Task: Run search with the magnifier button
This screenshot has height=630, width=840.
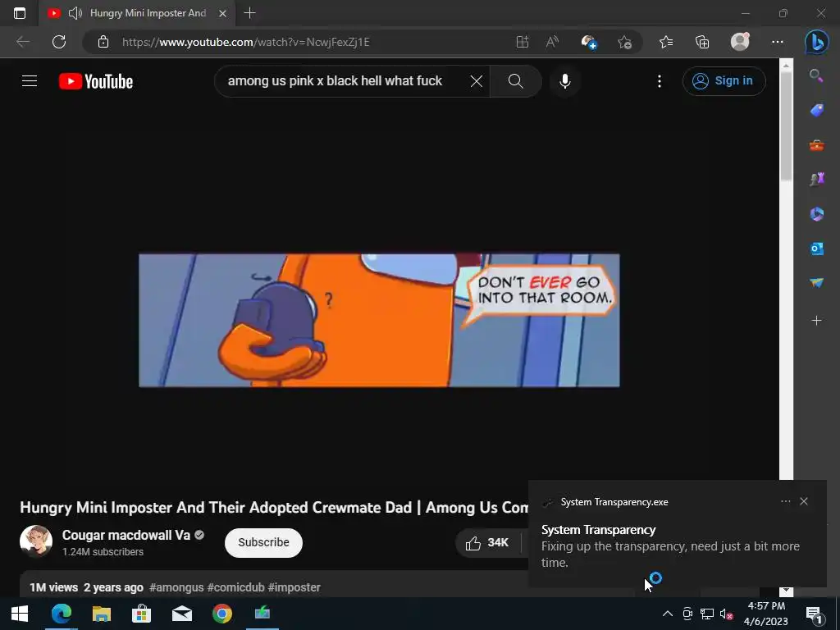Action: tap(515, 81)
